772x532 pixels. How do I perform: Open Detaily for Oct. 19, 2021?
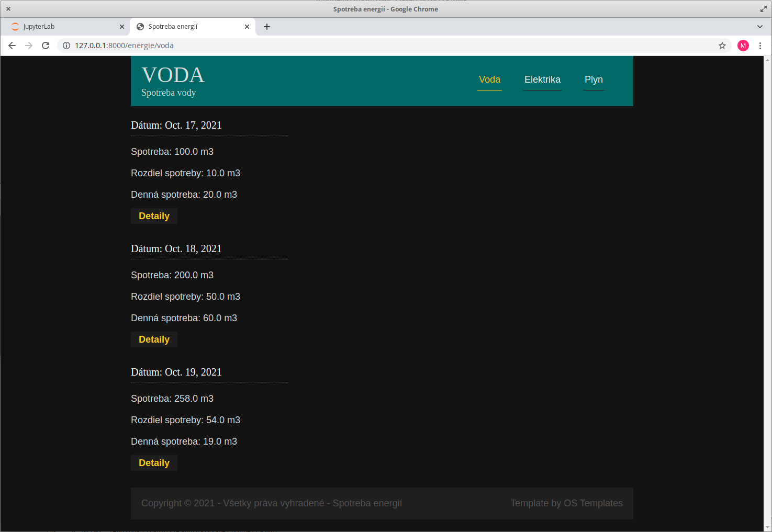click(154, 463)
